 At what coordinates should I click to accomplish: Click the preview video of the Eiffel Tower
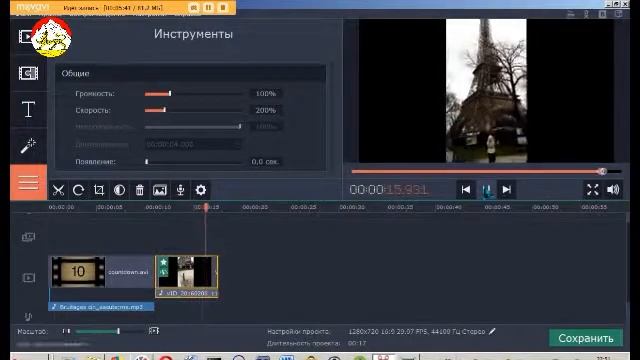[486, 91]
